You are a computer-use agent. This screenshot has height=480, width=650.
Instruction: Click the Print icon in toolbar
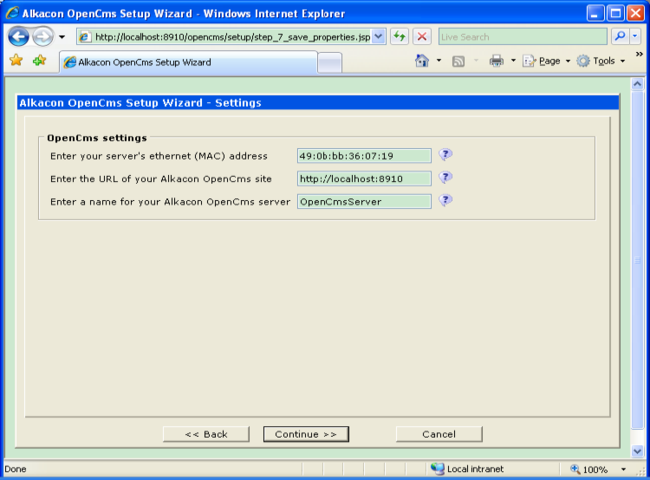click(x=496, y=61)
